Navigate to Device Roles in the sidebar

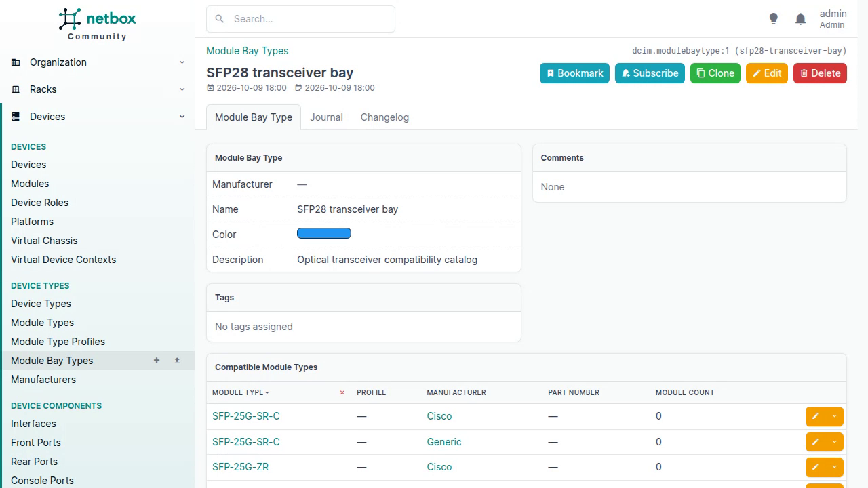(x=39, y=203)
